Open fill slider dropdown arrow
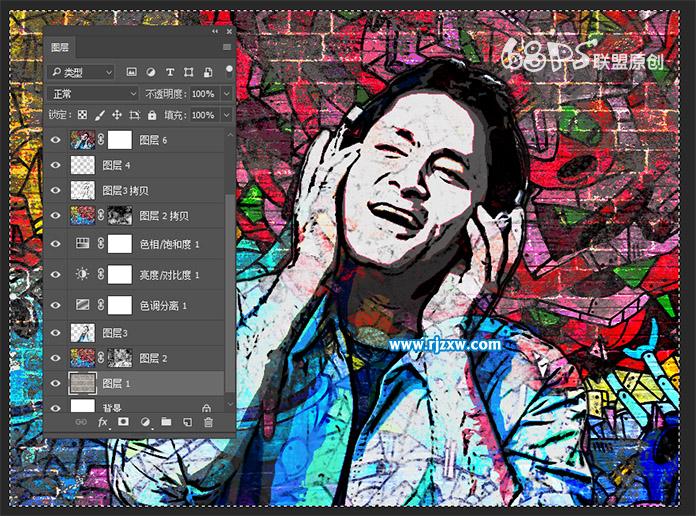 [227, 115]
